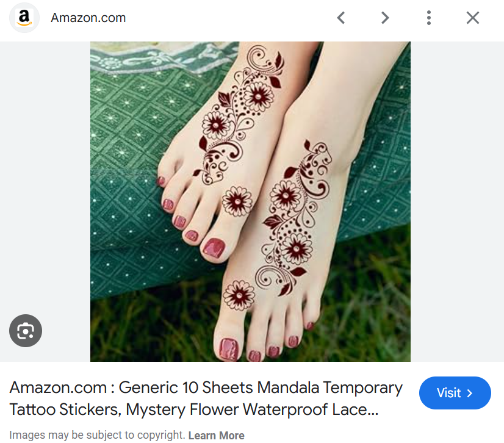
Task: Click the red big toenail on the lower foot
Action: tap(229, 349)
